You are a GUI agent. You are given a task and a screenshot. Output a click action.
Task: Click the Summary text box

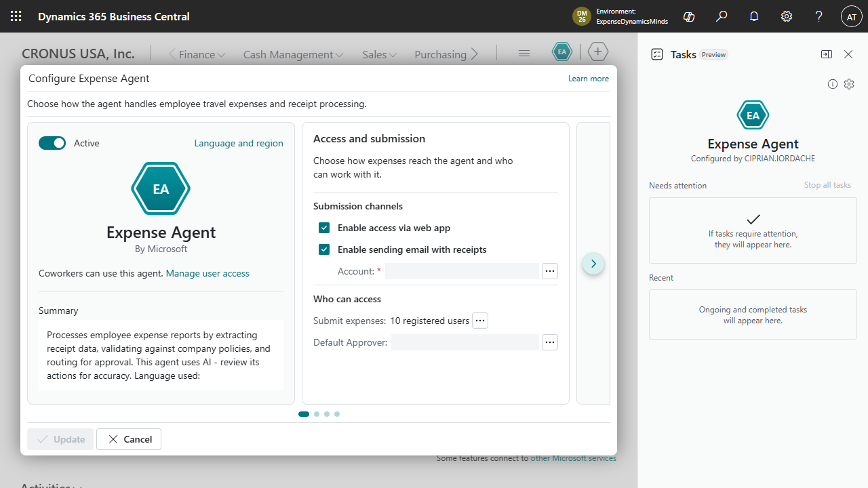[x=161, y=355]
